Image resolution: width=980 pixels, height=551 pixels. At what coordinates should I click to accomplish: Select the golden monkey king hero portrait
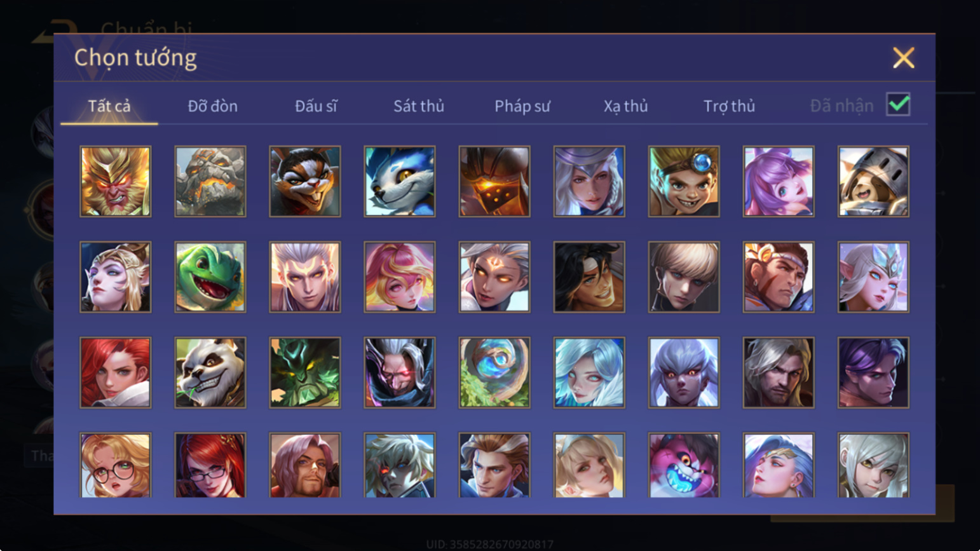click(116, 182)
